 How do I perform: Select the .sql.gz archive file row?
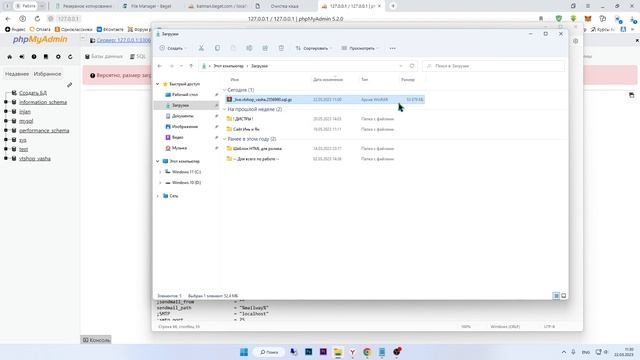pos(325,100)
